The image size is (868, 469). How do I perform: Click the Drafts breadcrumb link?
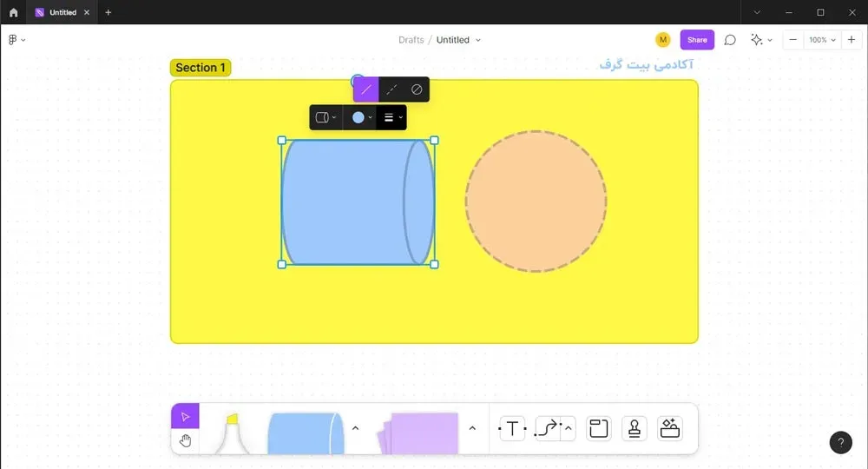pyautogui.click(x=411, y=40)
